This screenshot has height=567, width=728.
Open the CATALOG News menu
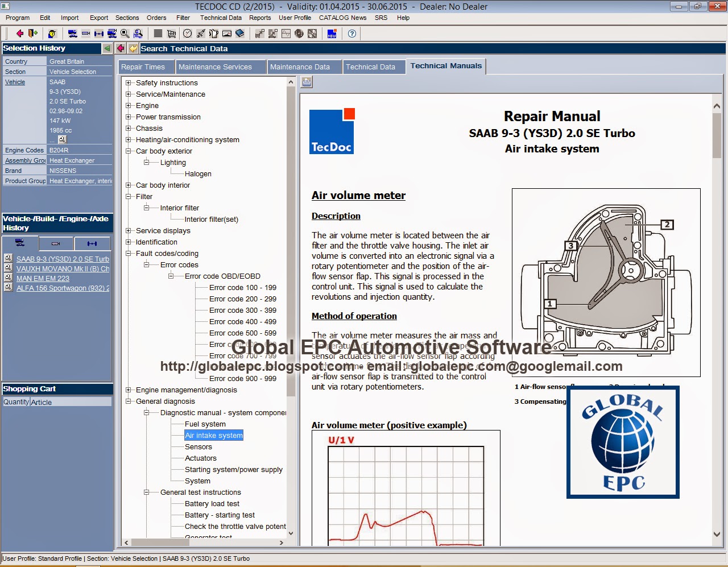tap(342, 18)
